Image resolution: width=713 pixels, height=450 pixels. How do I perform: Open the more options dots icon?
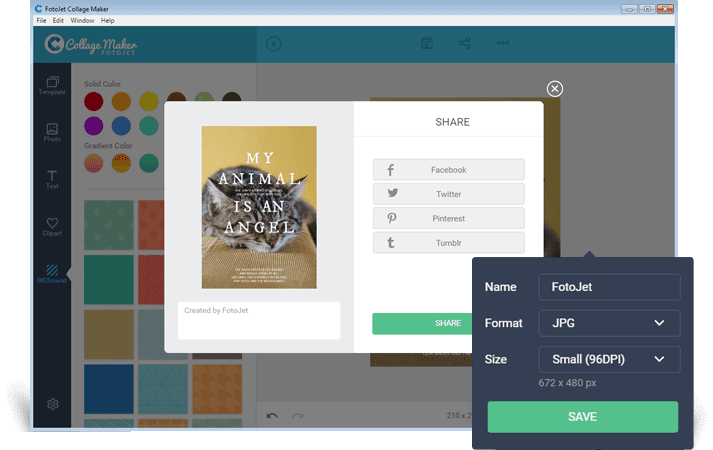click(502, 43)
